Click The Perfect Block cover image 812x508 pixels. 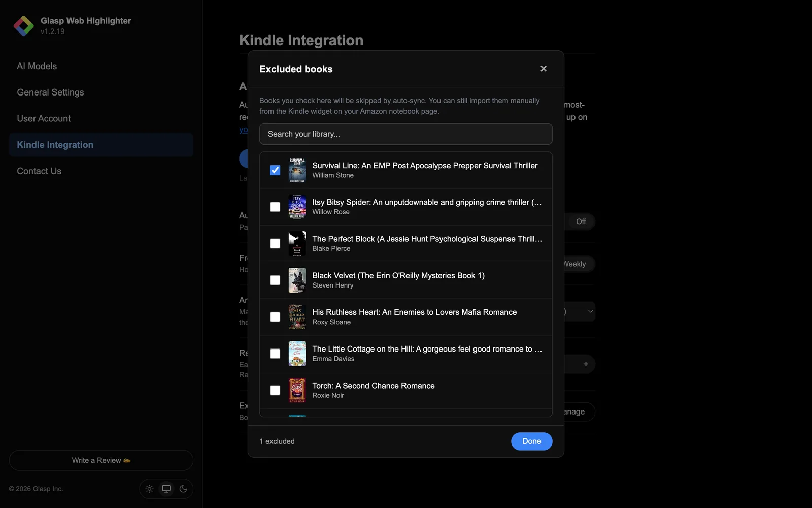[297, 243]
